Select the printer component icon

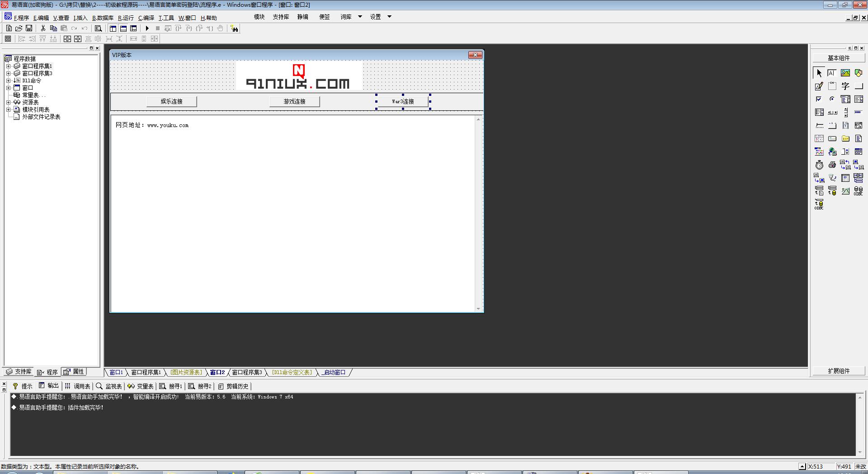(x=832, y=165)
